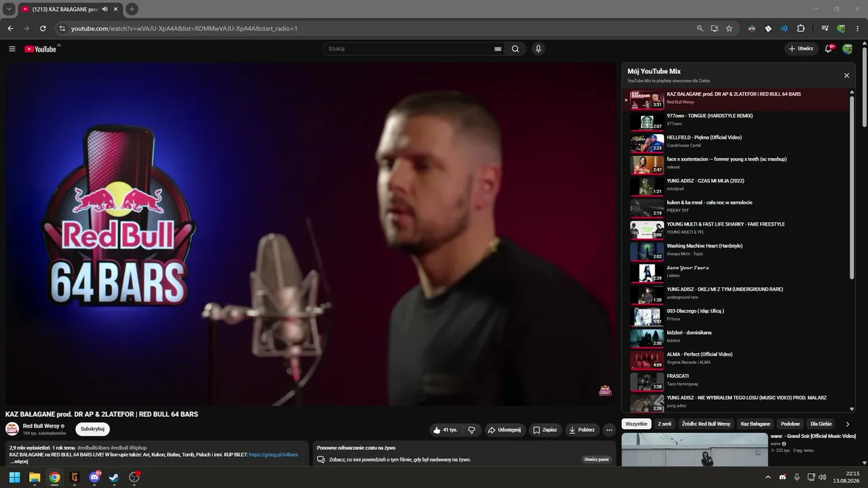Open Steam from the taskbar

pyautogui.click(x=114, y=477)
